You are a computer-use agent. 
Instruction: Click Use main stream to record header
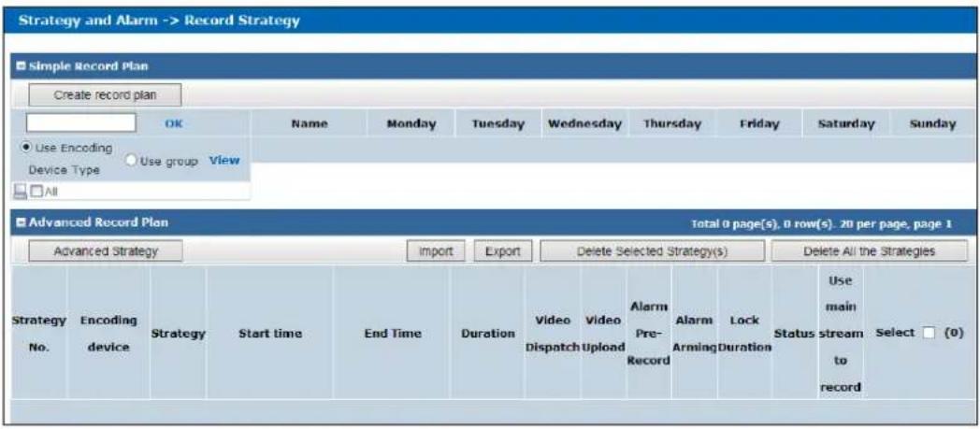pos(841,334)
